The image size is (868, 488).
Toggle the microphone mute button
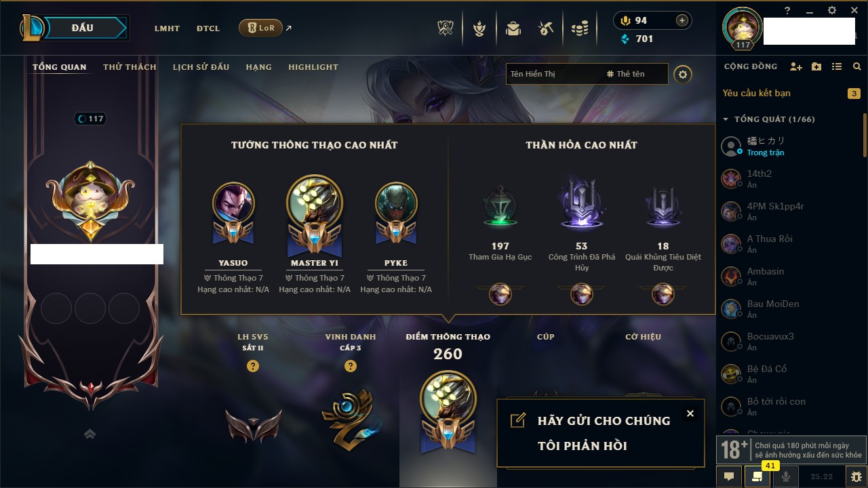pyautogui.click(x=786, y=476)
